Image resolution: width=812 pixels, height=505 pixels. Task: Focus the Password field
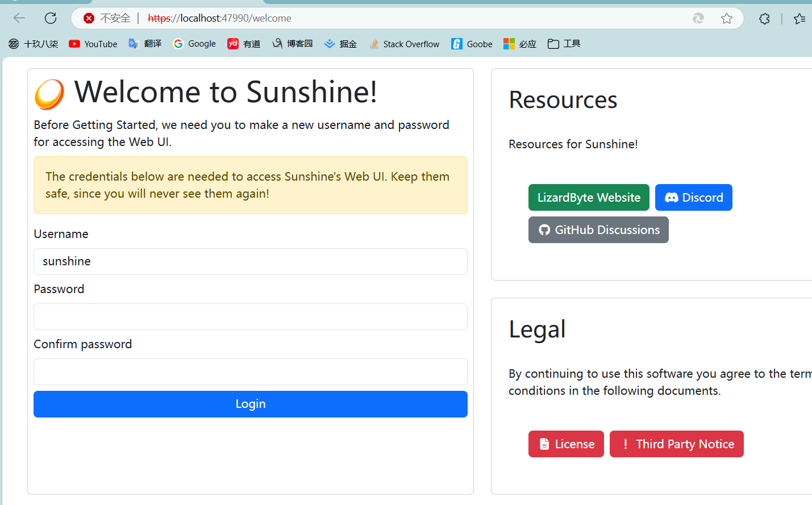(250, 316)
